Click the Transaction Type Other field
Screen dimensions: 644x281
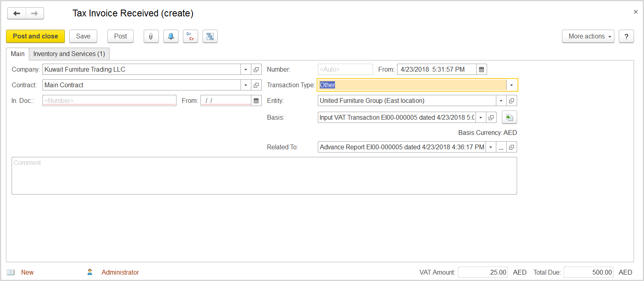pyautogui.click(x=412, y=85)
